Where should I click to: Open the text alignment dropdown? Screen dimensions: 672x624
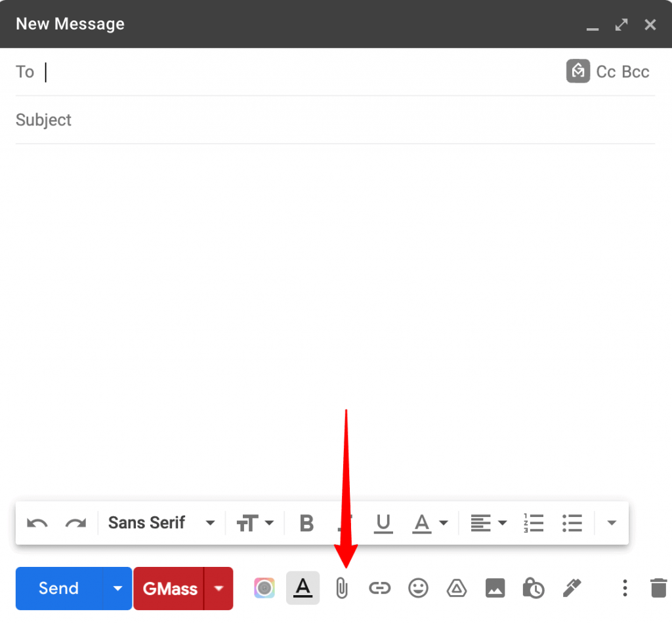coord(488,523)
